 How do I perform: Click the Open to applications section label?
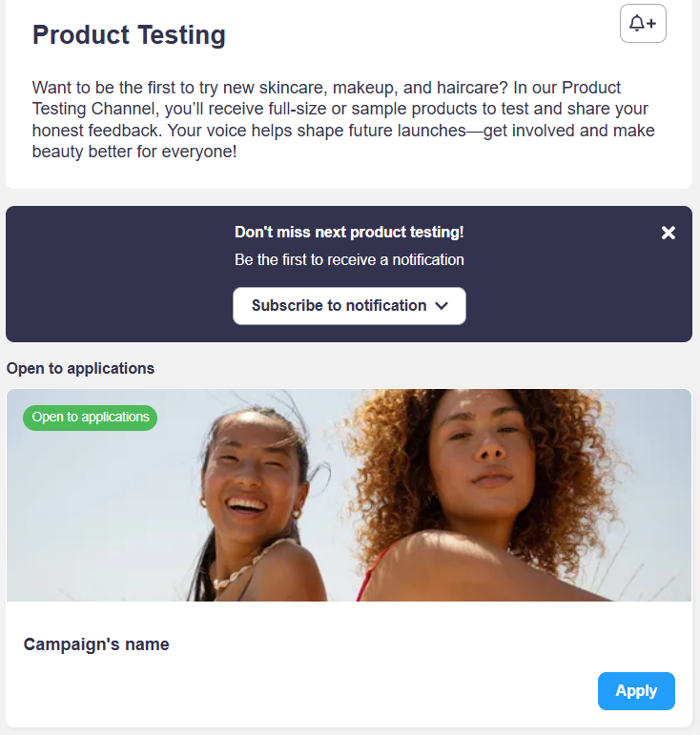[x=80, y=368]
